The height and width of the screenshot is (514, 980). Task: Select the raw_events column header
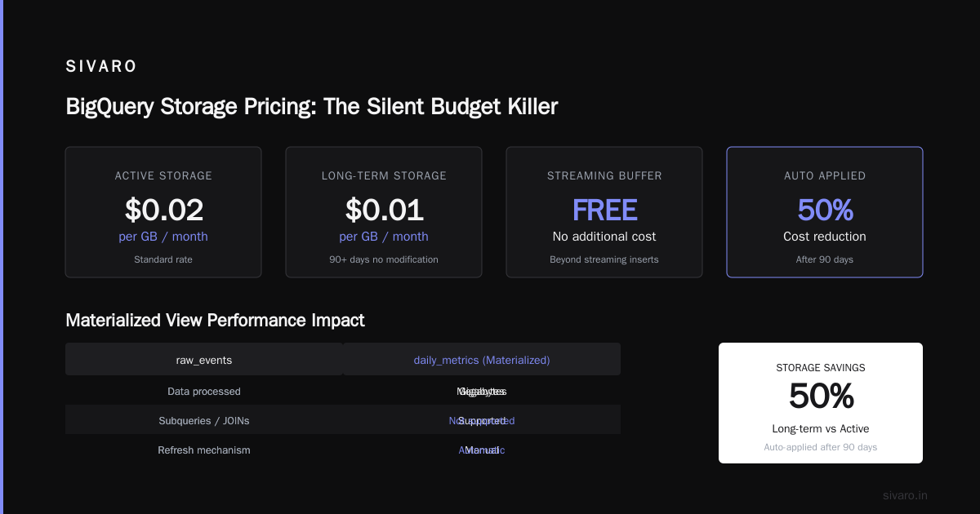204,359
